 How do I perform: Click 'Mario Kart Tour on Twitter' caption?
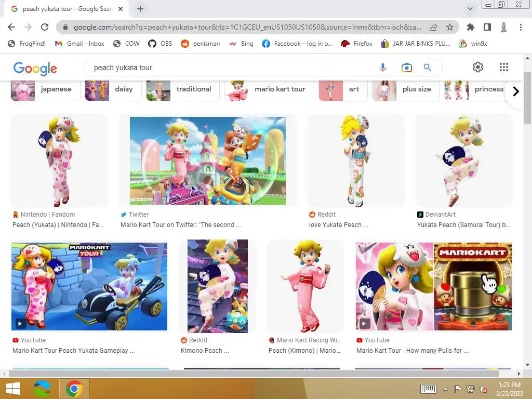[180, 224]
